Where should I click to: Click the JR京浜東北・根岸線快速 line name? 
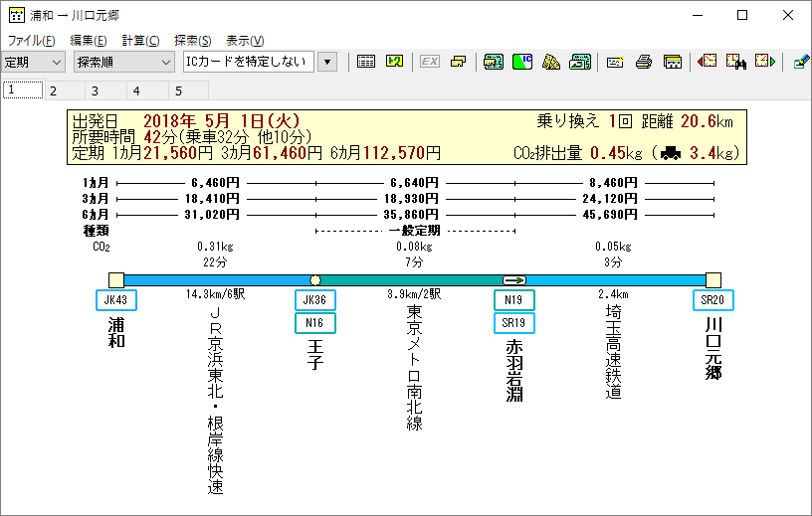tap(215, 401)
